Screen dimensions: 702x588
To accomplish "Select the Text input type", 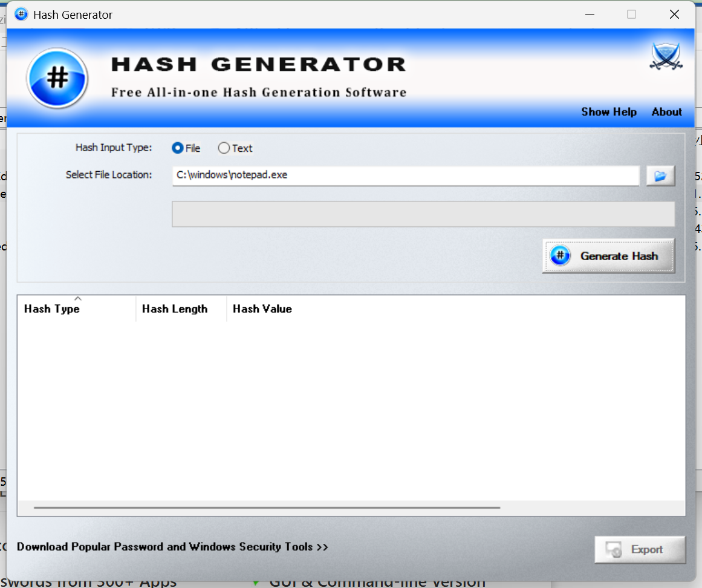I will click(224, 148).
